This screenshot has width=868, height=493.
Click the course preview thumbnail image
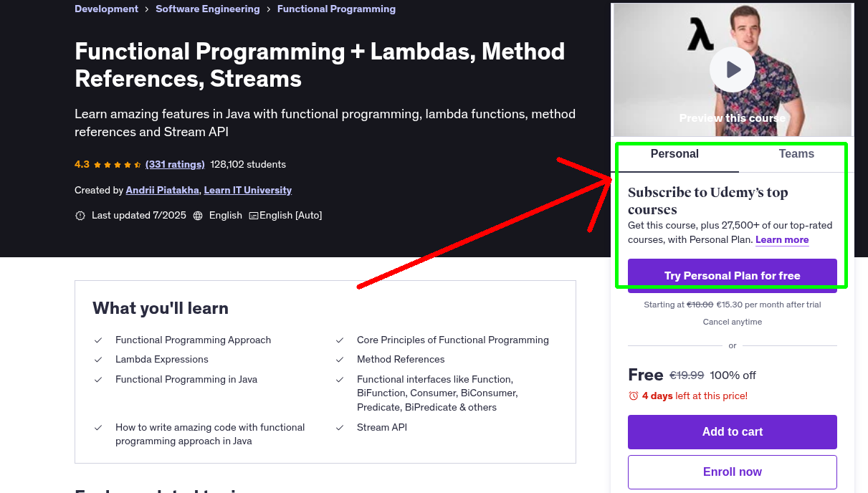click(733, 70)
